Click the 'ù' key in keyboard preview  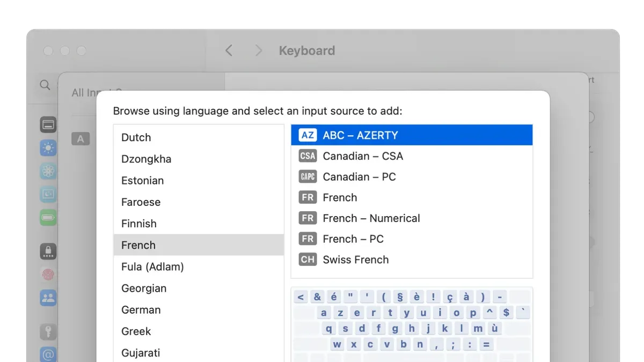coord(494,329)
